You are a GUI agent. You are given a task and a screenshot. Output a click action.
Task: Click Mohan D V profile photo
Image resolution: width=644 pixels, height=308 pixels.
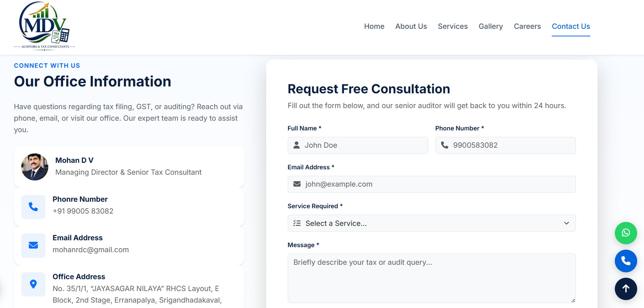pos(35,167)
